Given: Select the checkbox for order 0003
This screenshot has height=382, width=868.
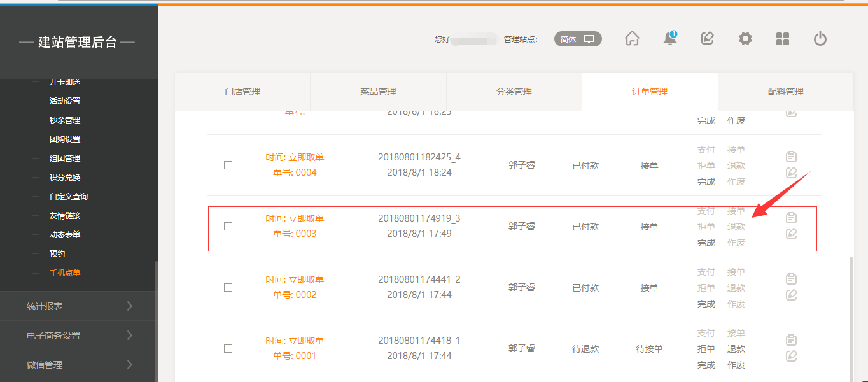Looking at the screenshot, I should pyautogui.click(x=228, y=226).
